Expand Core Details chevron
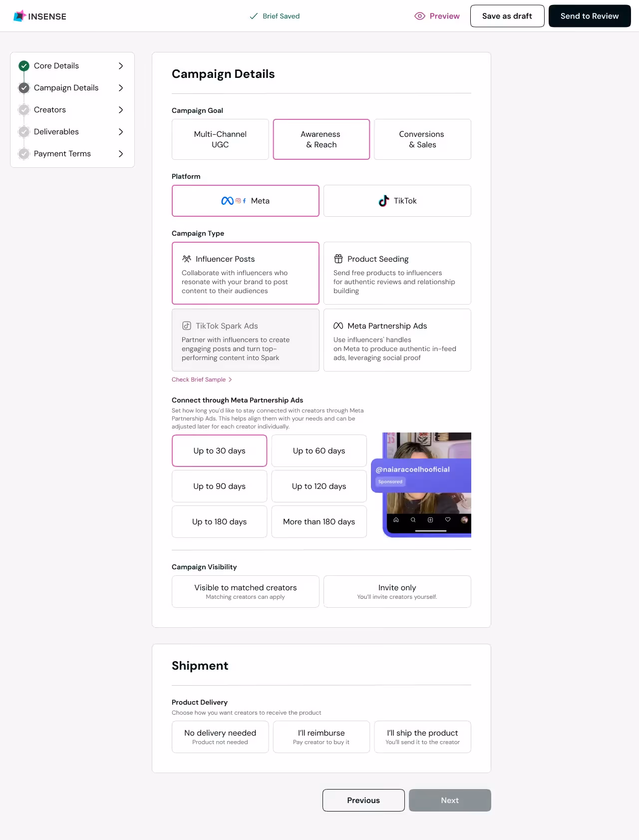The image size is (639, 840). (121, 66)
